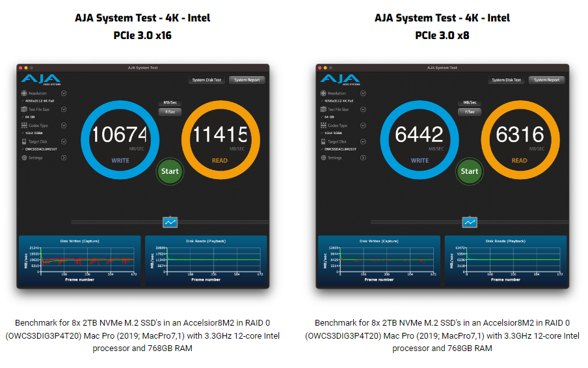Click Settings label in x16 window
This screenshot has height=368, width=588.
tap(36, 158)
